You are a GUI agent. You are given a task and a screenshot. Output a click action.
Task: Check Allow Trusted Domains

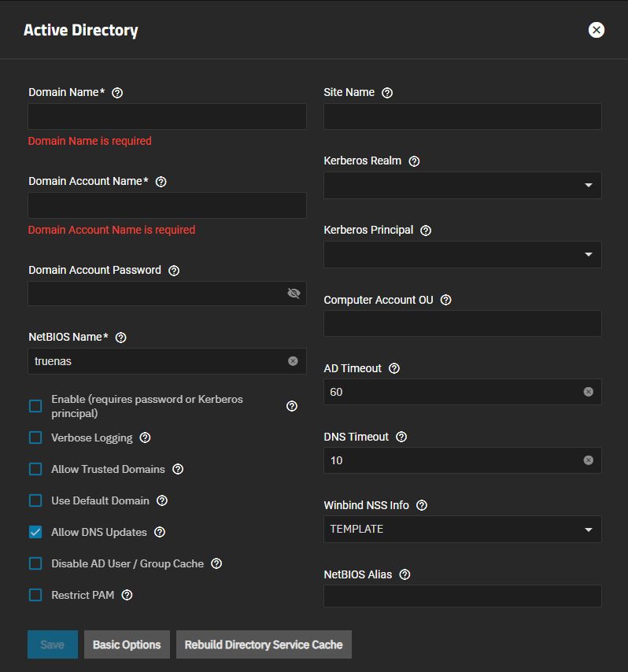click(x=35, y=469)
